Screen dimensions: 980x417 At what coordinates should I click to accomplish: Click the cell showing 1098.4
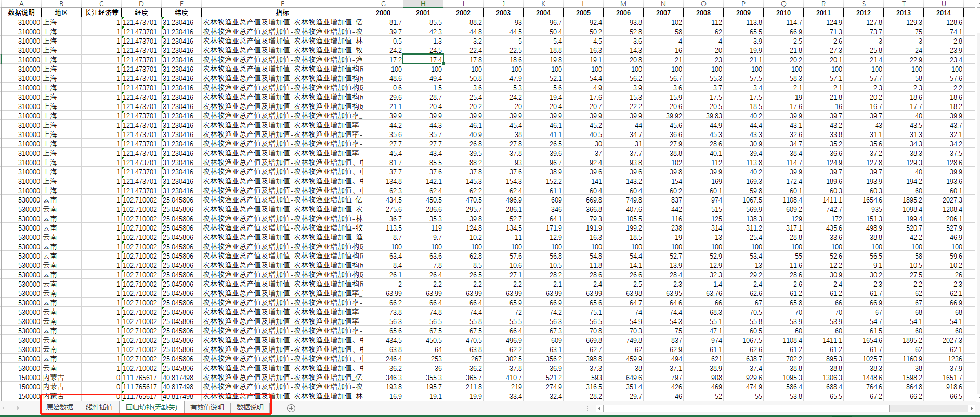click(x=904, y=209)
